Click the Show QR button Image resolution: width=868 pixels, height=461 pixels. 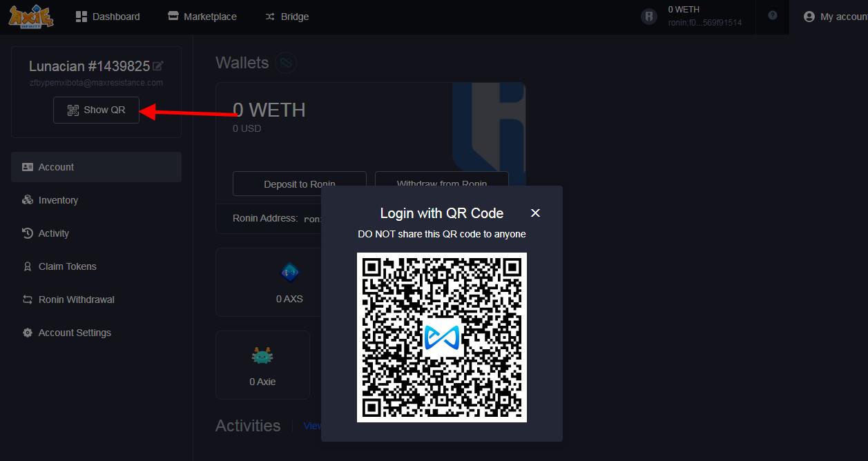pyautogui.click(x=96, y=110)
